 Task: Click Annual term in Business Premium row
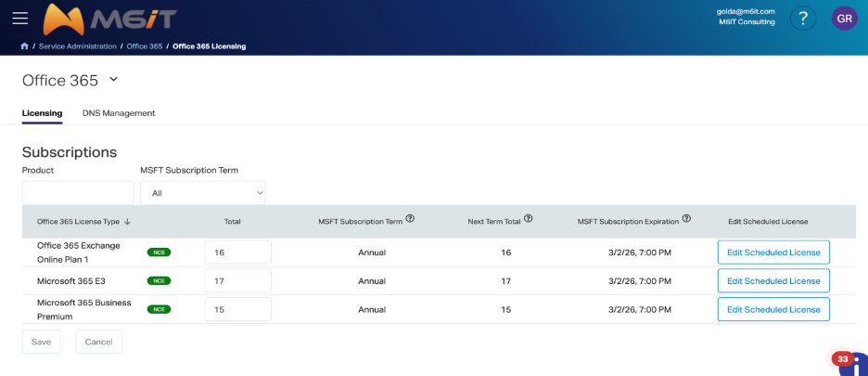click(x=372, y=309)
